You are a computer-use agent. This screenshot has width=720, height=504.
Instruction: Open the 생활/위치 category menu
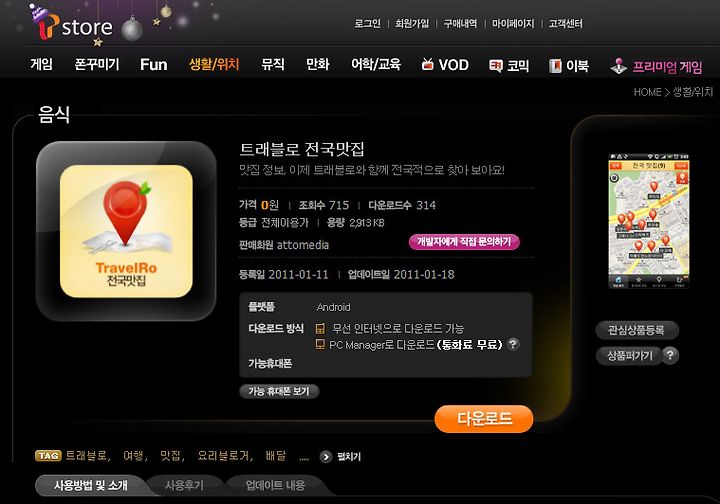pyautogui.click(x=214, y=64)
